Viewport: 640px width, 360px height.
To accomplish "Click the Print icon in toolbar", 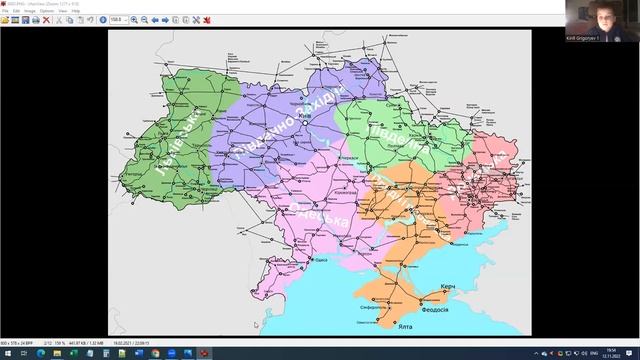I will (36, 20).
